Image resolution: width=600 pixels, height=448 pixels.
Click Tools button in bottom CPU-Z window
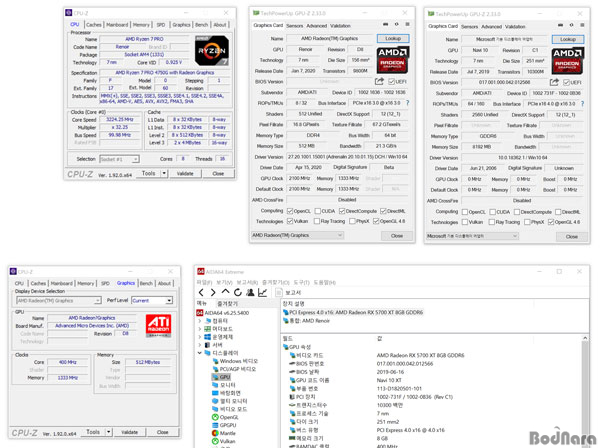(x=93, y=432)
